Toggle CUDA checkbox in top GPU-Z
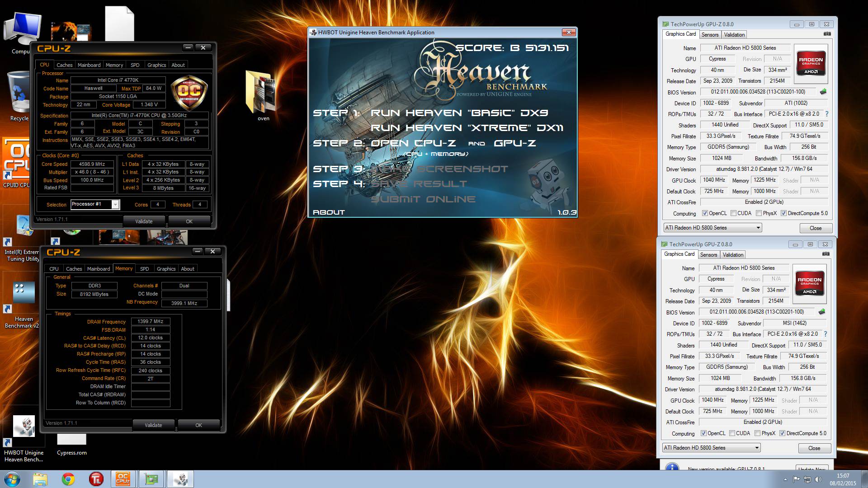The image size is (868, 488). [x=733, y=213]
